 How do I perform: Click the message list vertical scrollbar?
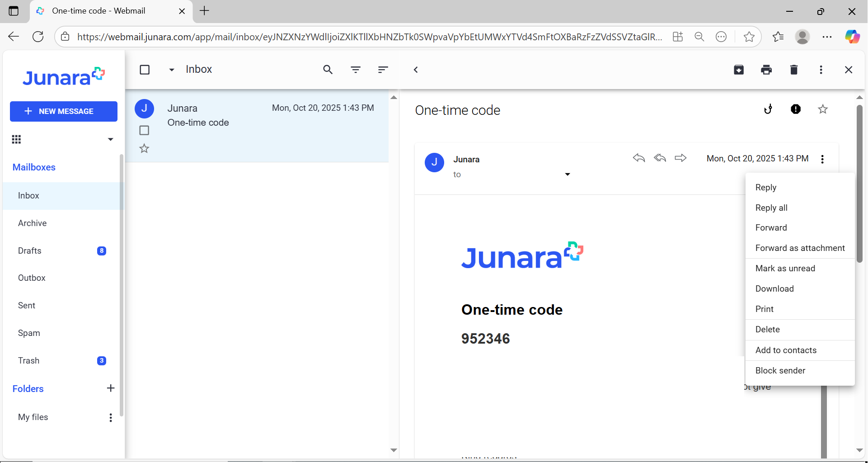pos(394,274)
